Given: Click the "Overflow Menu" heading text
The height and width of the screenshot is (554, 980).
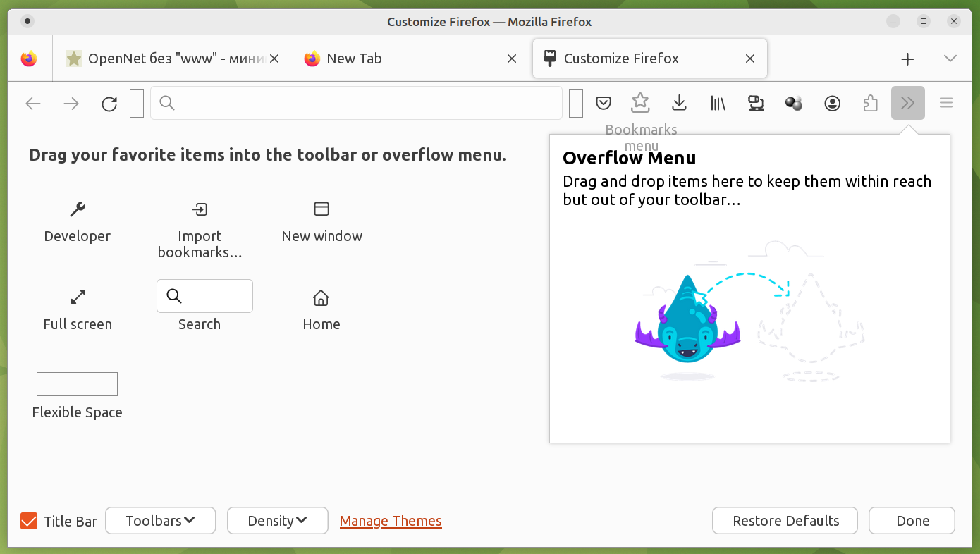Looking at the screenshot, I should tap(630, 158).
